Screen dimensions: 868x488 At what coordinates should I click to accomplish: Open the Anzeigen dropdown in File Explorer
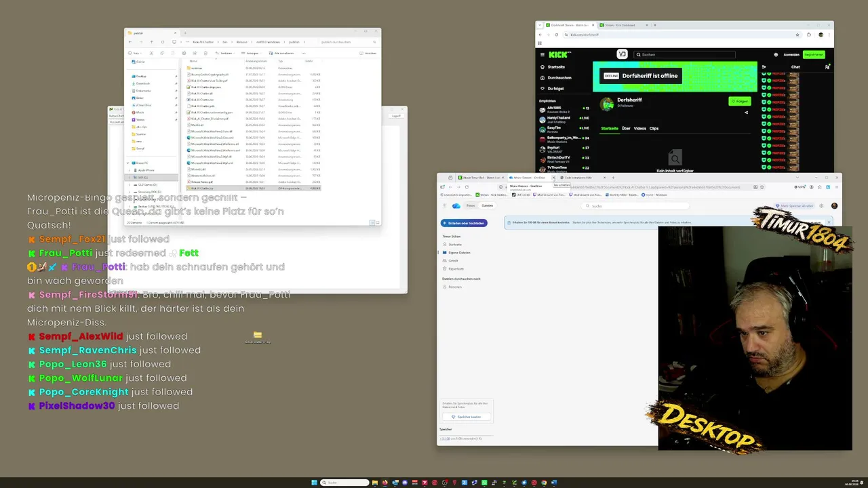(252, 53)
